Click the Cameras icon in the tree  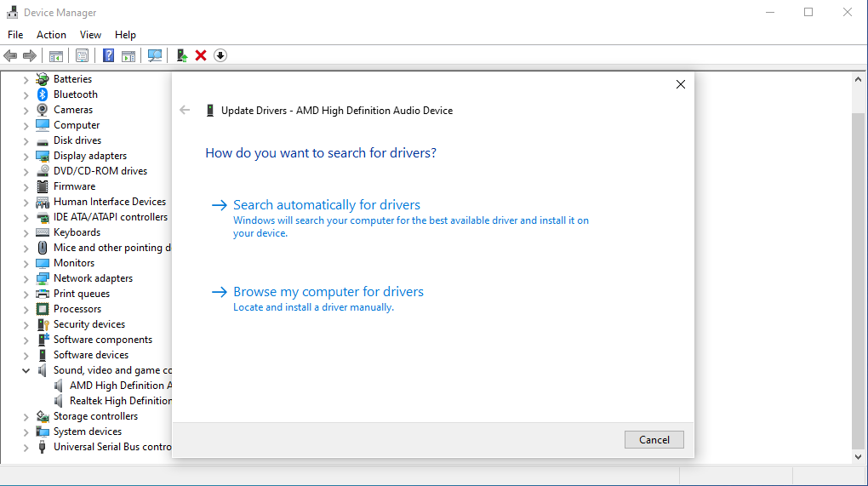coord(42,110)
